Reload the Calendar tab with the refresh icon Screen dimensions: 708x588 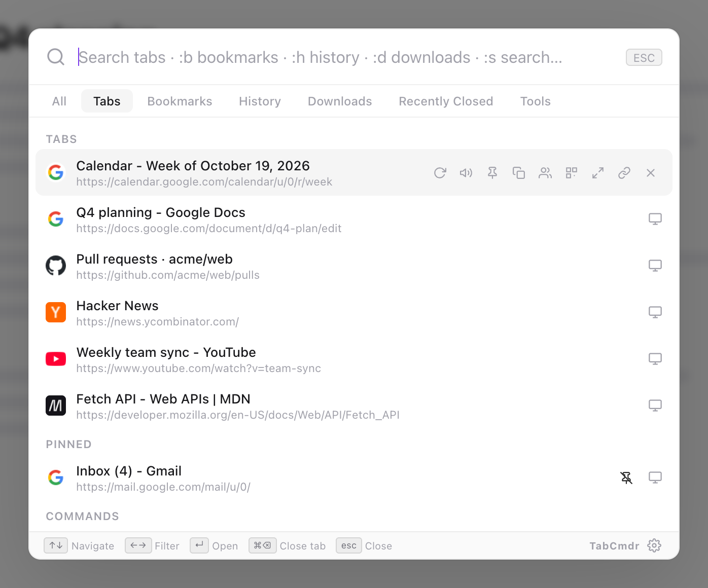440,173
